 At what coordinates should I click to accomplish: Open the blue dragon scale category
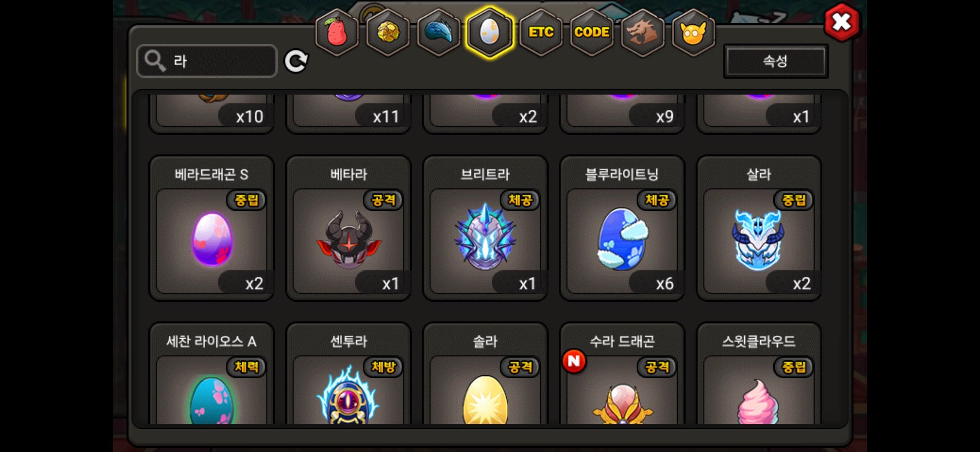click(439, 32)
